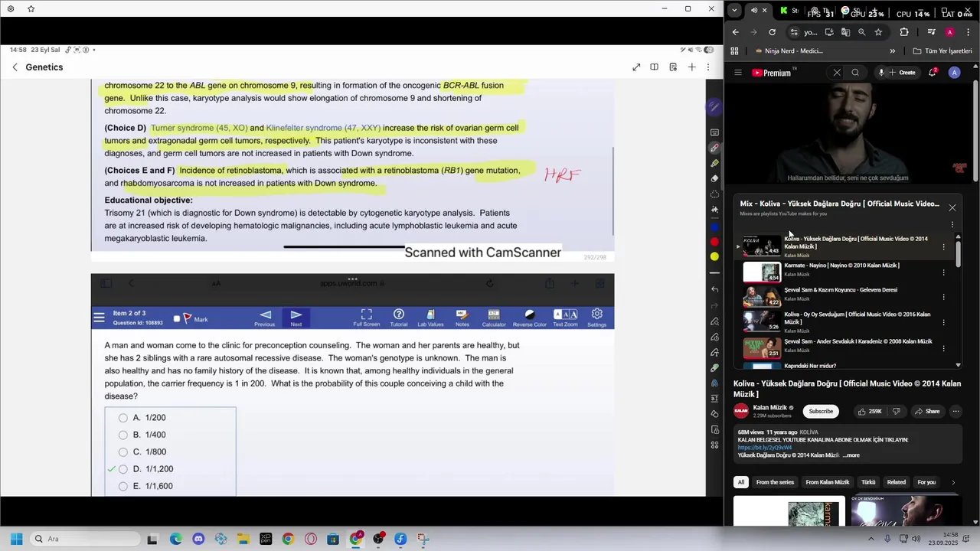This screenshot has width=980, height=551.
Task: Open the UWorld Calculator
Action: click(494, 318)
